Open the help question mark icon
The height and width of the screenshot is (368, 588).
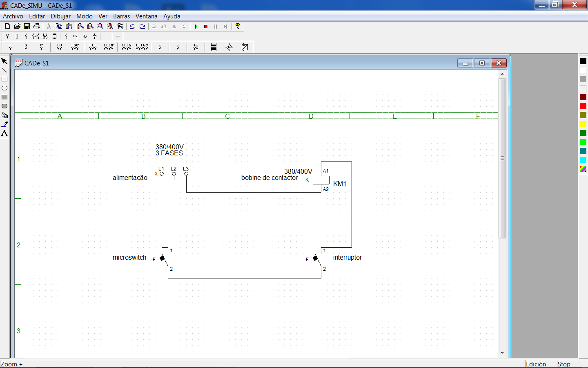(237, 27)
